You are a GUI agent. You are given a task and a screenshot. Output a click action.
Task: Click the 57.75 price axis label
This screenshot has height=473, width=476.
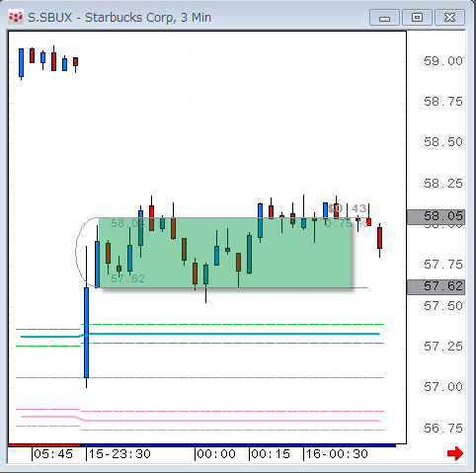pyautogui.click(x=443, y=265)
